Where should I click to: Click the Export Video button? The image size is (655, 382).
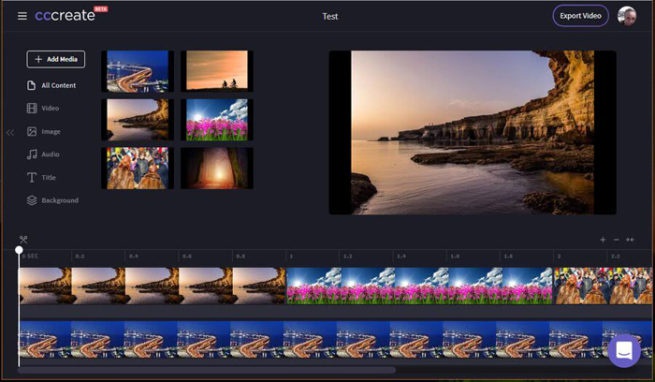tap(580, 16)
